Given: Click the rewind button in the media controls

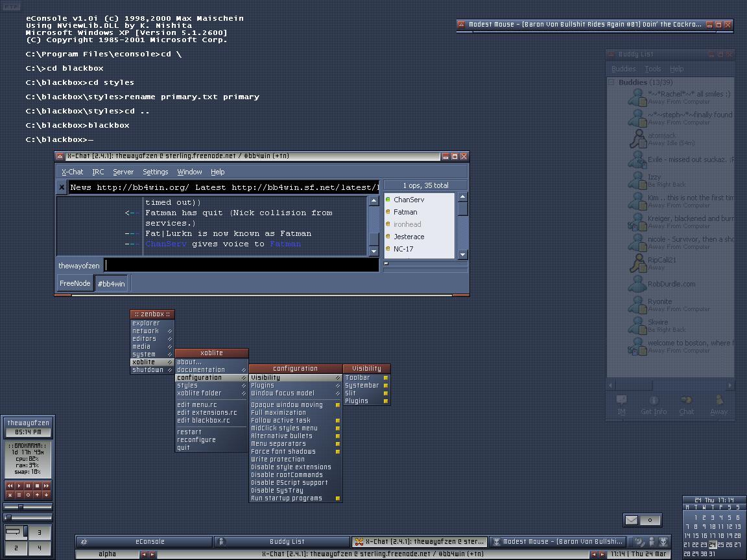Looking at the screenshot, I should tap(10, 485).
